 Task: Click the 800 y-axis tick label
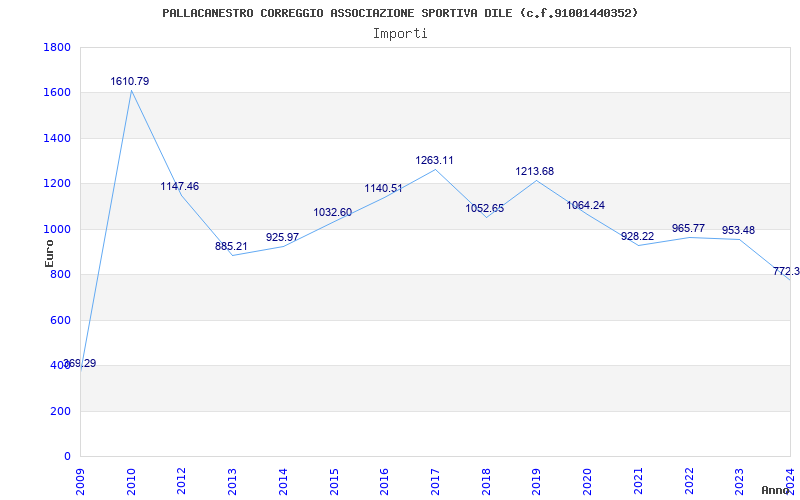pos(60,275)
